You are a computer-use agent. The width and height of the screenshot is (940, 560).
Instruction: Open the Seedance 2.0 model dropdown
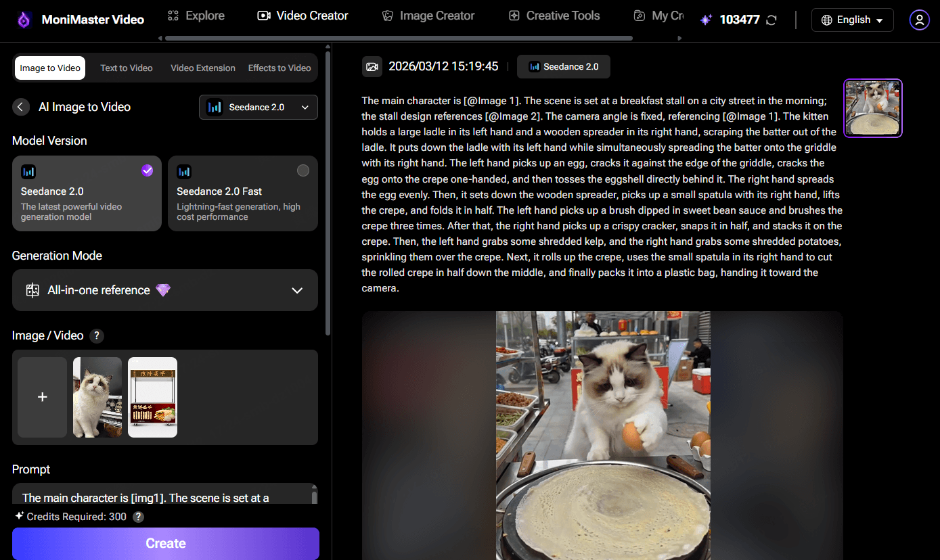click(258, 107)
